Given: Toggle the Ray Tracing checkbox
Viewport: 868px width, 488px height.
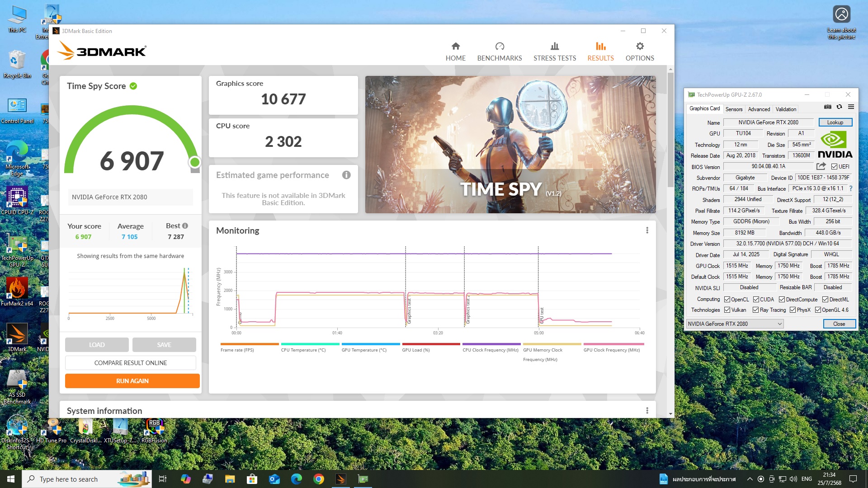Looking at the screenshot, I should (x=755, y=310).
